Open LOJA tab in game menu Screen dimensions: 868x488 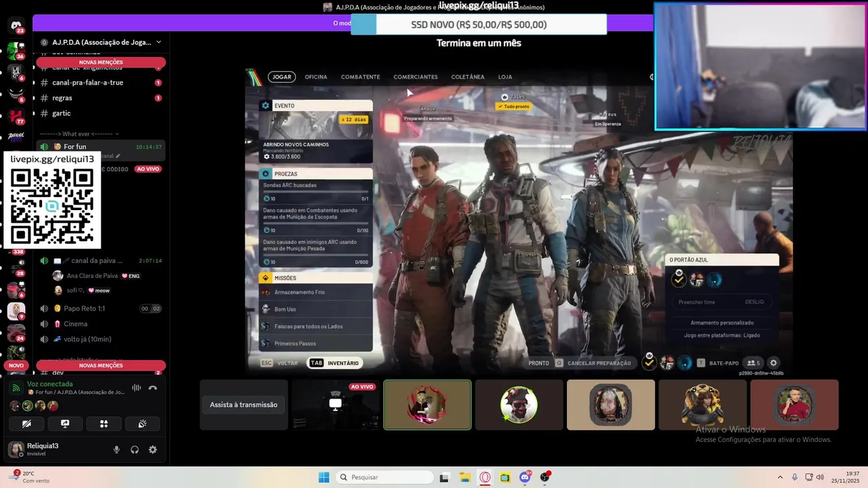tap(505, 77)
